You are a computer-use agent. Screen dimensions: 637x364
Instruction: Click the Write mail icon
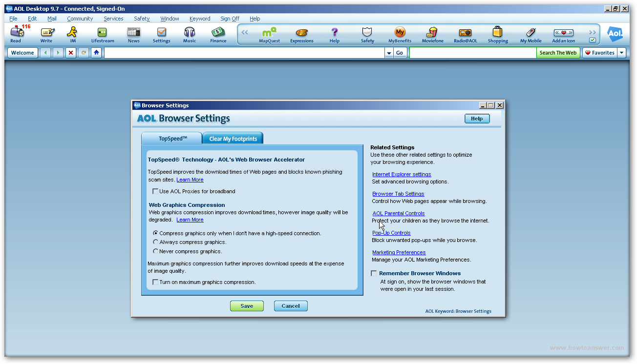[47, 34]
